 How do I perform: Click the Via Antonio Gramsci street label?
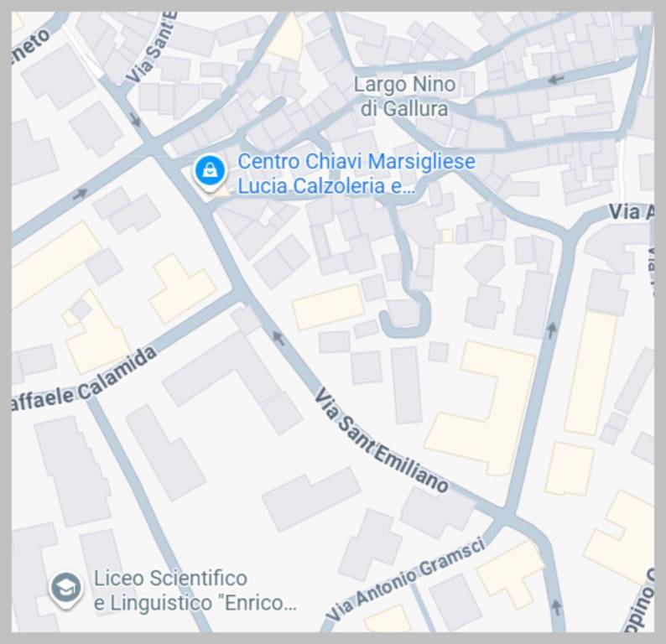tap(406, 579)
